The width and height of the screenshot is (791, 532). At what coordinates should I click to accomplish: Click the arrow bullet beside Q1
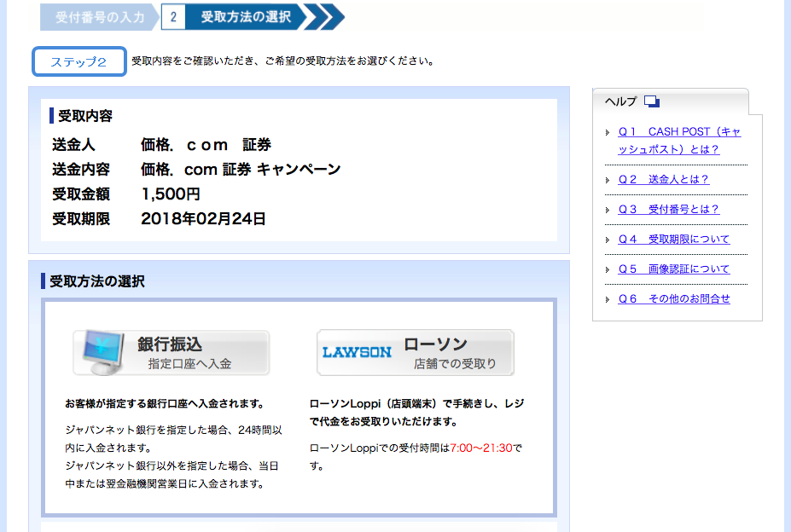click(x=608, y=133)
